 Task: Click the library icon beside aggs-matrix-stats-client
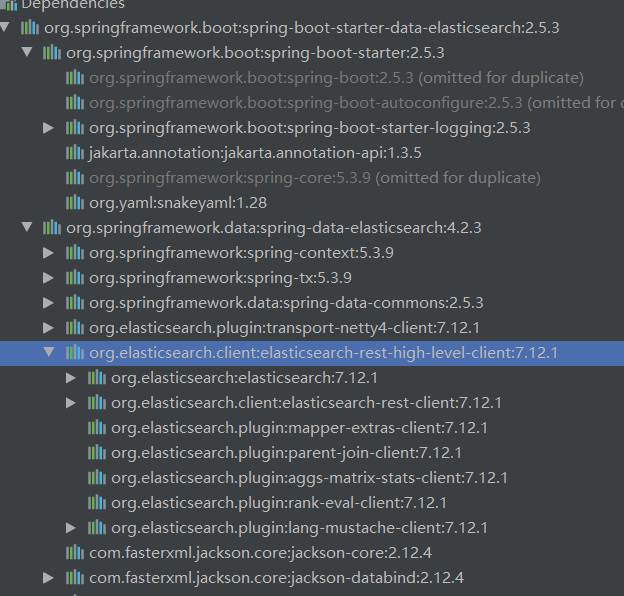[x=97, y=477]
